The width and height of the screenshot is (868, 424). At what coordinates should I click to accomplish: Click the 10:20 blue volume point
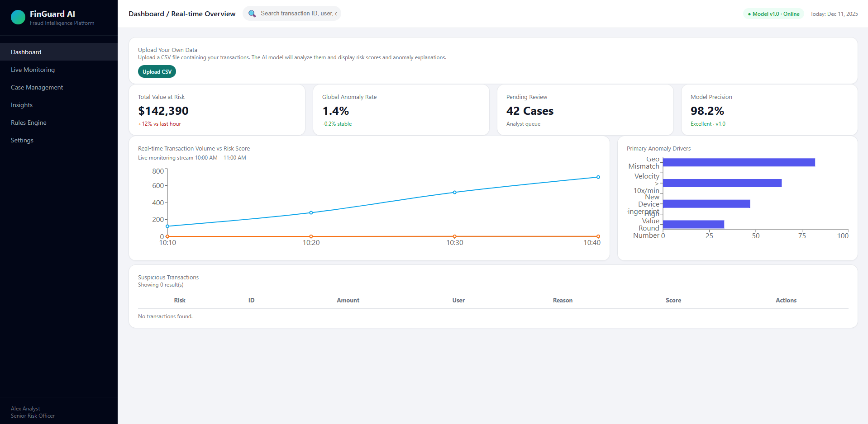(x=311, y=212)
